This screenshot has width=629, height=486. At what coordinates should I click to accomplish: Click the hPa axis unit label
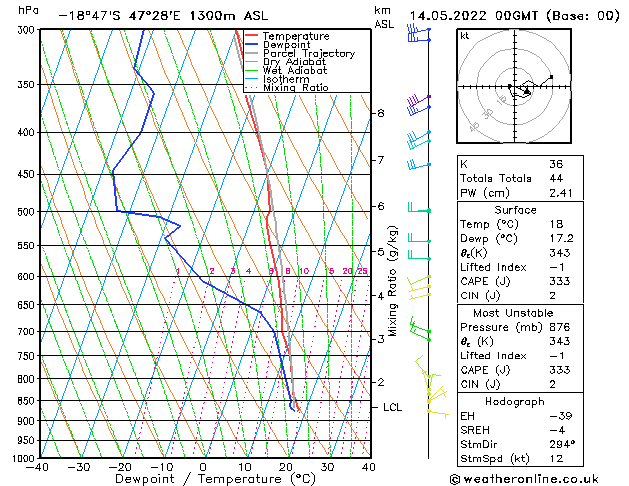28,10
